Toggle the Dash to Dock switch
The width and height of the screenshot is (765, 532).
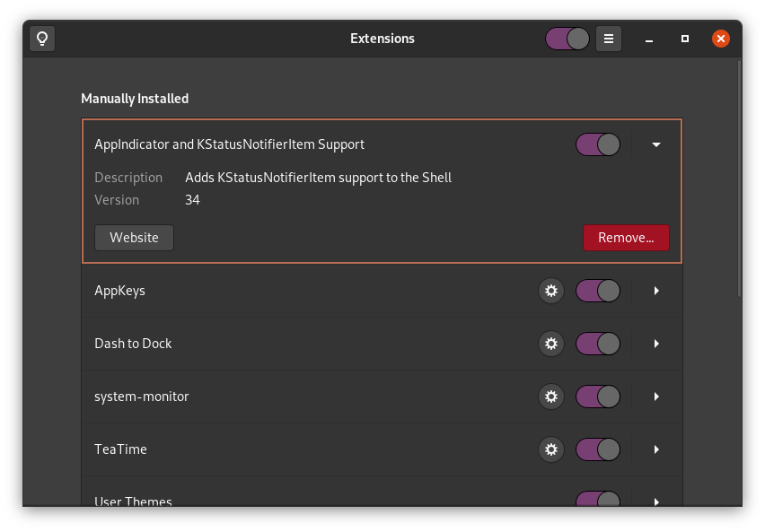[x=598, y=344]
